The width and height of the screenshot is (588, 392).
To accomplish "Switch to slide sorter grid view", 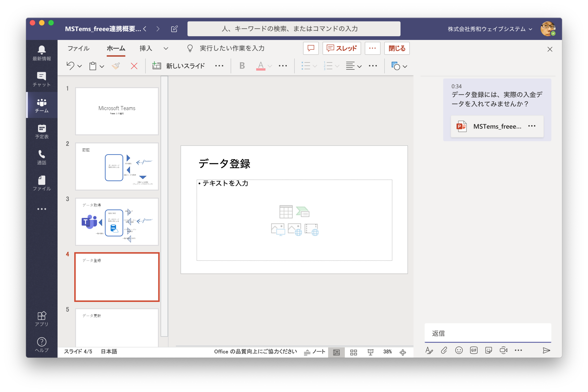I will (353, 352).
